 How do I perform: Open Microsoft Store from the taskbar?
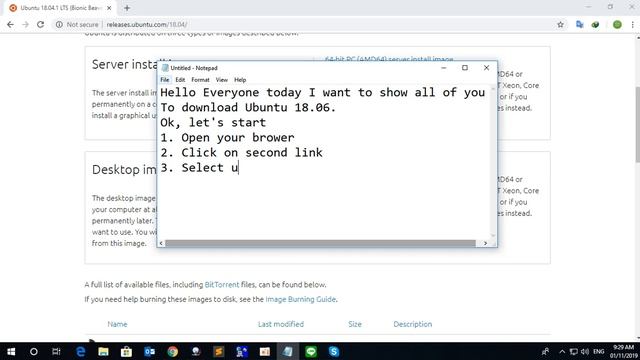click(126, 351)
